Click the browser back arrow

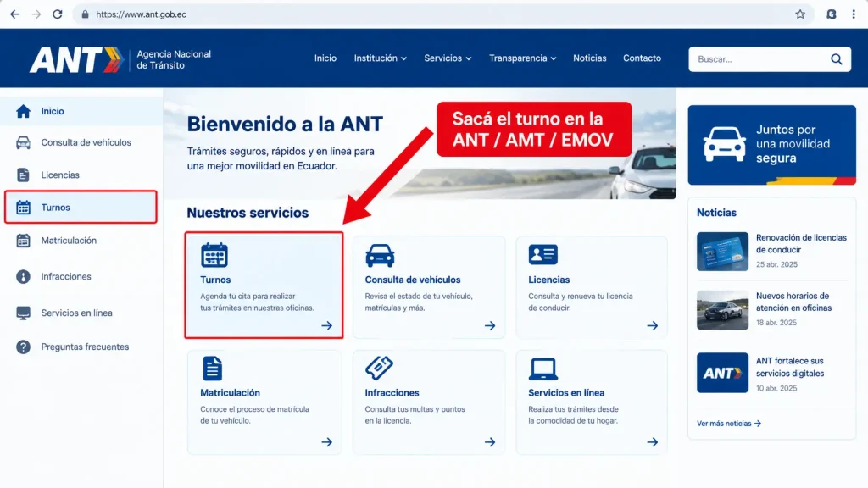(15, 14)
